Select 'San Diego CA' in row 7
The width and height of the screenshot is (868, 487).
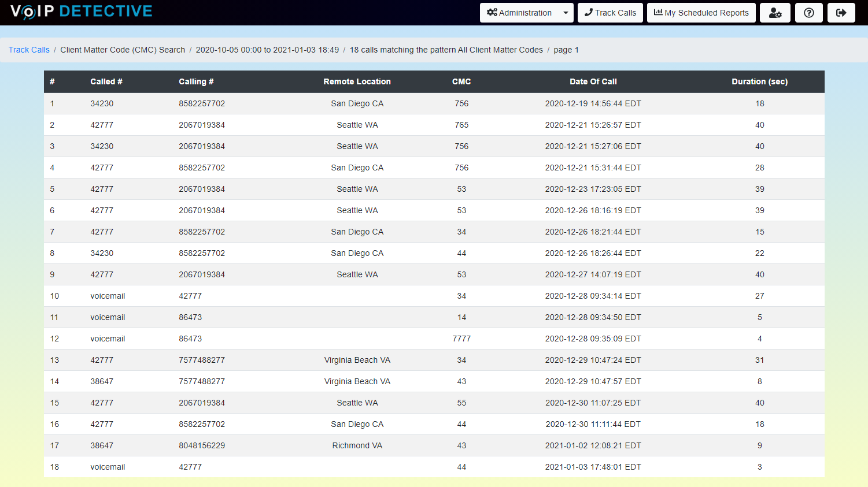(357, 232)
